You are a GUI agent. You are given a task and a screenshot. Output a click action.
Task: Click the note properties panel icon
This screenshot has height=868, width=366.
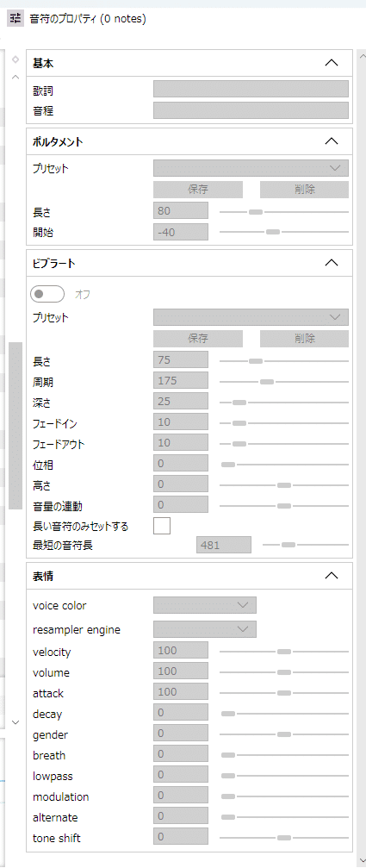click(x=15, y=18)
